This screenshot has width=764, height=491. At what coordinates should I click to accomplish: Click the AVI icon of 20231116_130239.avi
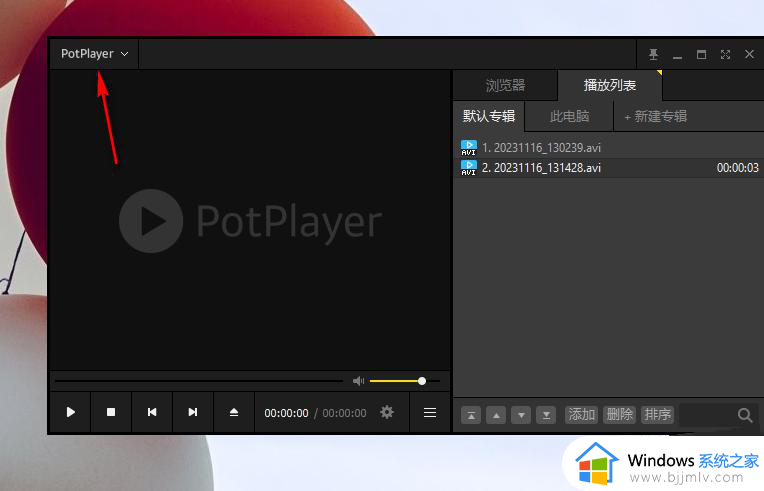[469, 148]
